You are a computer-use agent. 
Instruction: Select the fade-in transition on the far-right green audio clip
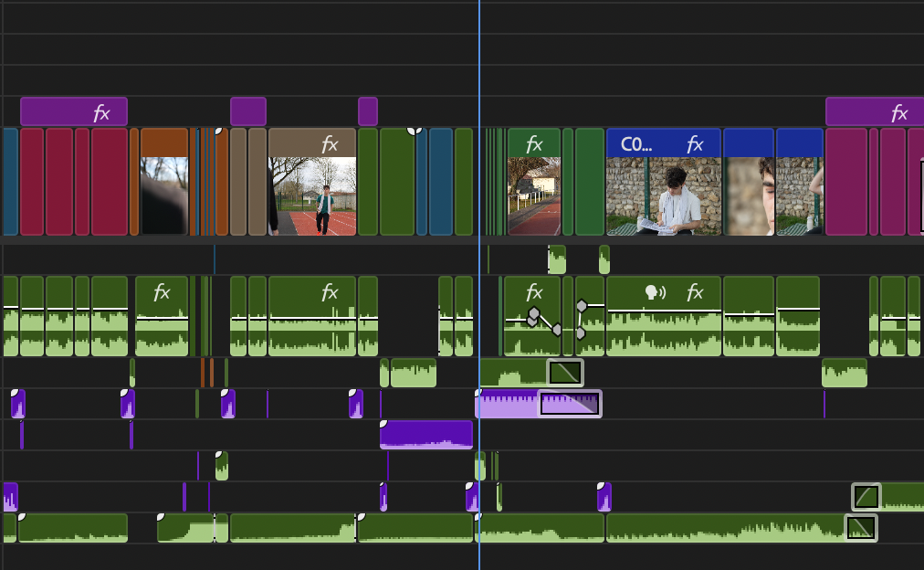[x=866, y=496]
